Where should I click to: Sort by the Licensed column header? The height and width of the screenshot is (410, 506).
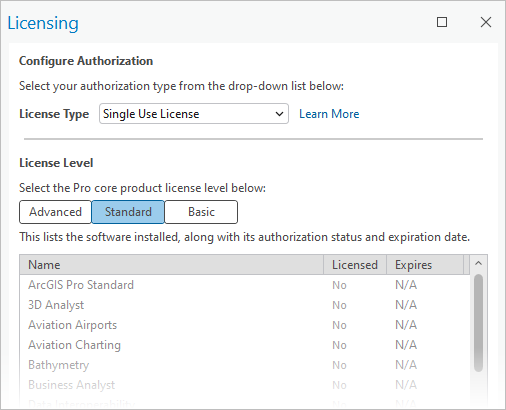[x=355, y=265]
